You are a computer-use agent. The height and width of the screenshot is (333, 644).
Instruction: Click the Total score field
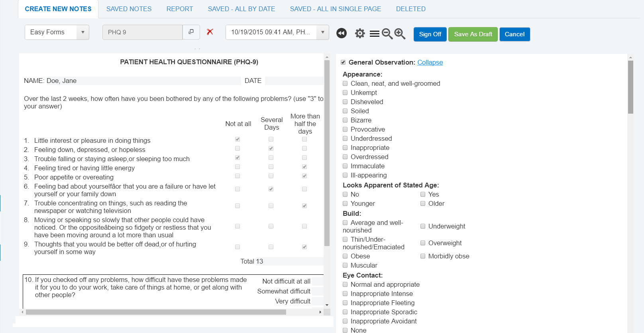pyautogui.click(x=289, y=261)
